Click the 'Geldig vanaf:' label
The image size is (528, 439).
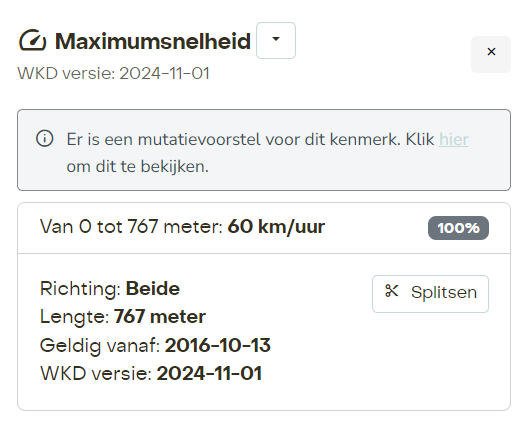pyautogui.click(x=100, y=346)
